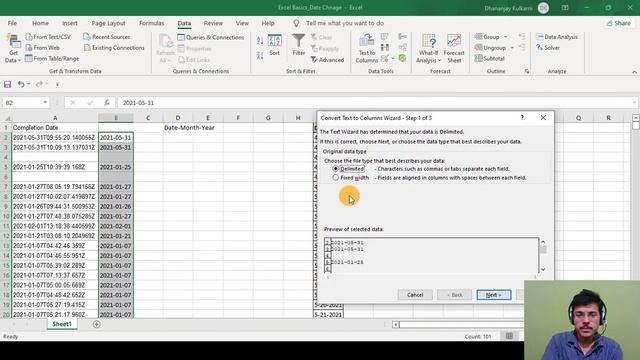Open Forecast Sheet
The height and width of the screenshot is (360, 640).
pyautogui.click(x=454, y=49)
